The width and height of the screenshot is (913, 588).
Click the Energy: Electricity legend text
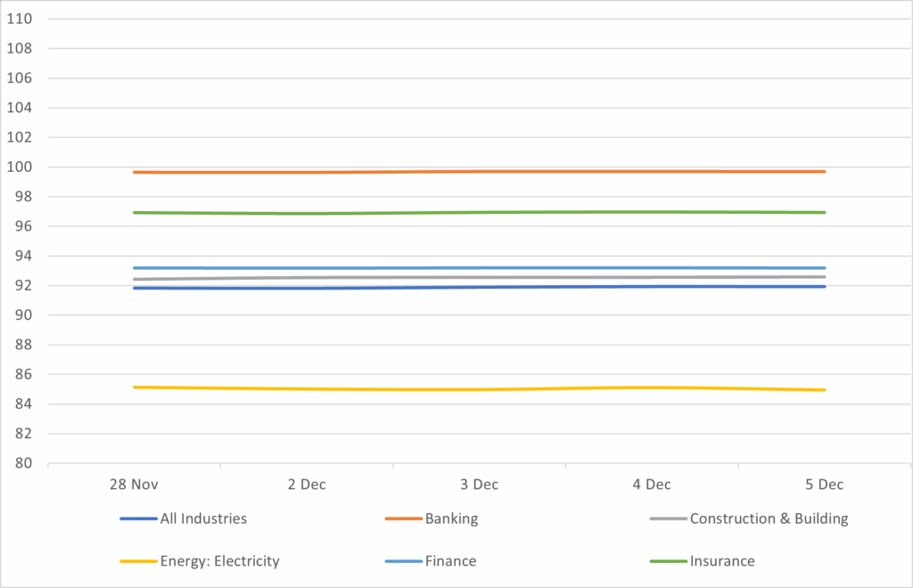pos(219,561)
